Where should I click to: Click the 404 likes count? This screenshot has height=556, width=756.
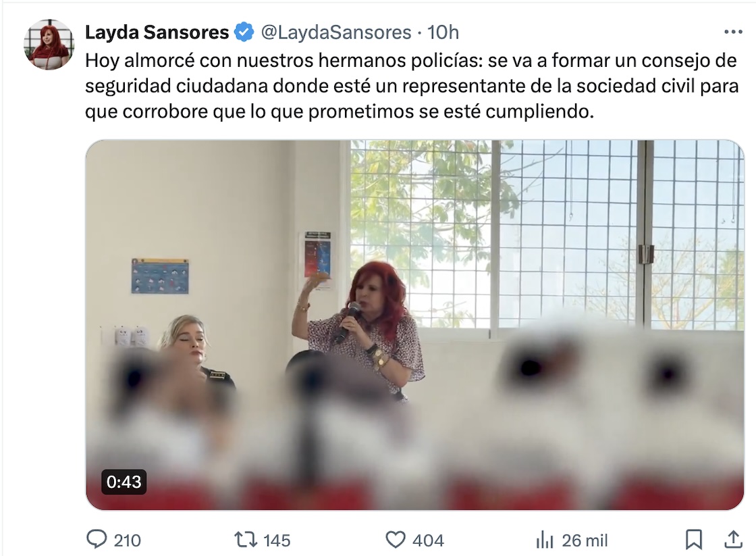click(x=428, y=540)
